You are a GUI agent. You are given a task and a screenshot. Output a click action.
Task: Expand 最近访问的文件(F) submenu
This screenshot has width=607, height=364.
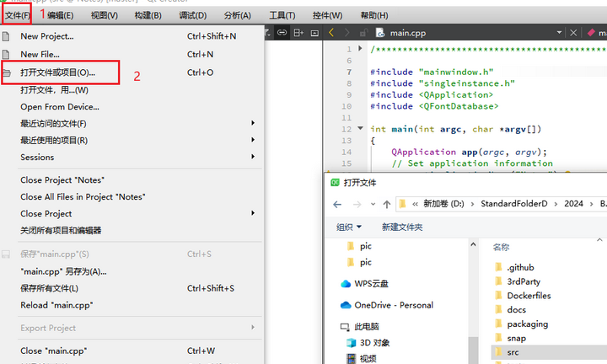(x=132, y=123)
